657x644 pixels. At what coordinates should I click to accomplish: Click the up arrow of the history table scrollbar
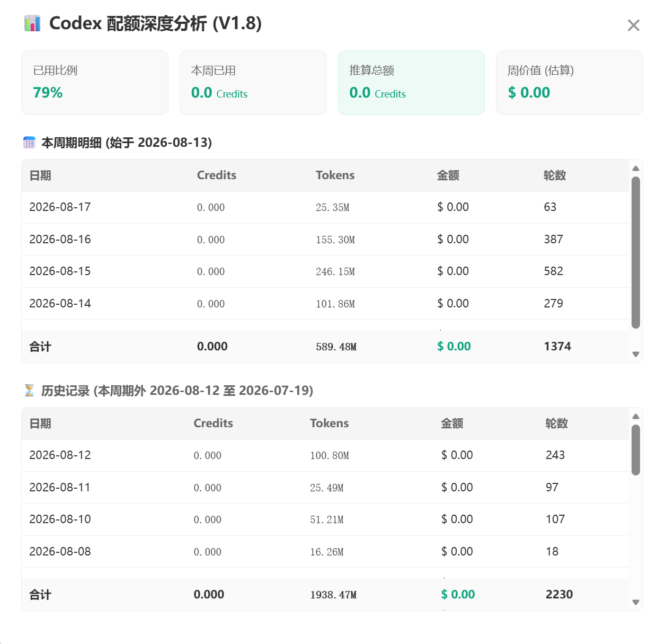point(636,417)
